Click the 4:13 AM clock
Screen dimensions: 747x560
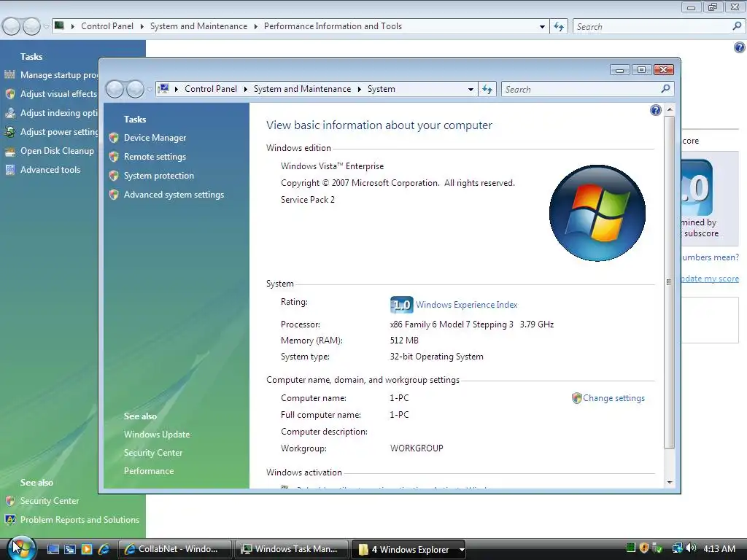point(719,548)
